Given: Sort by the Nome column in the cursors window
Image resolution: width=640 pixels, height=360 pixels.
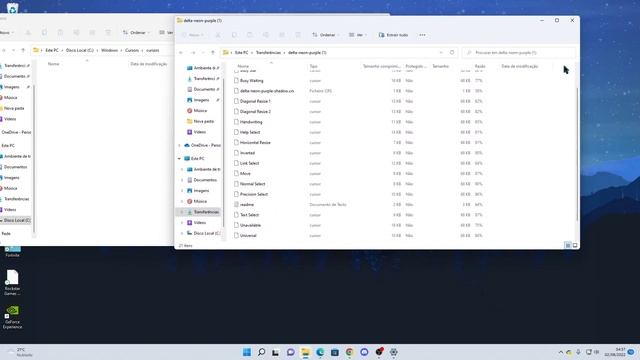Looking at the screenshot, I should point(53,64).
